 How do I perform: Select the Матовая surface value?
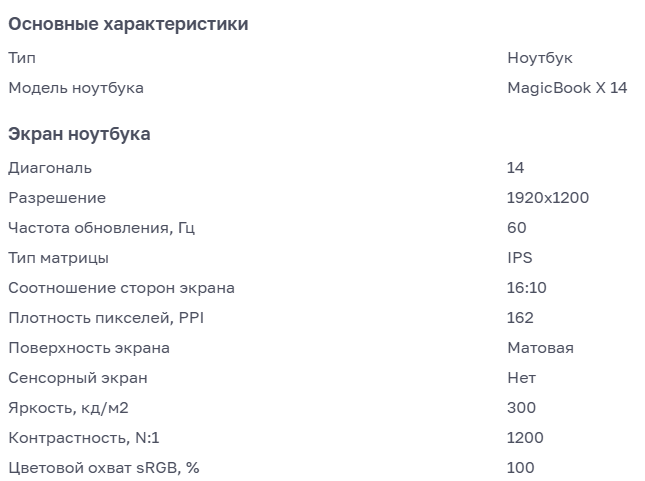click(541, 348)
